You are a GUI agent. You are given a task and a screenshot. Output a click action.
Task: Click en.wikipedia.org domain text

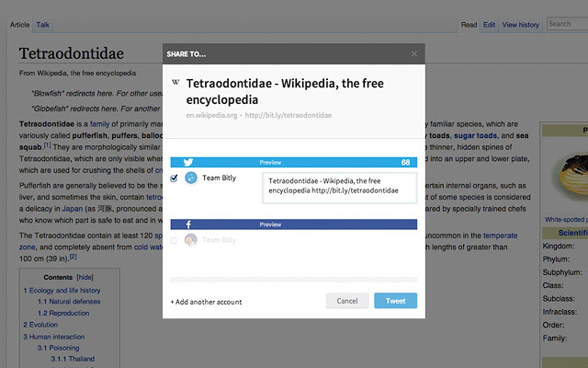211,115
